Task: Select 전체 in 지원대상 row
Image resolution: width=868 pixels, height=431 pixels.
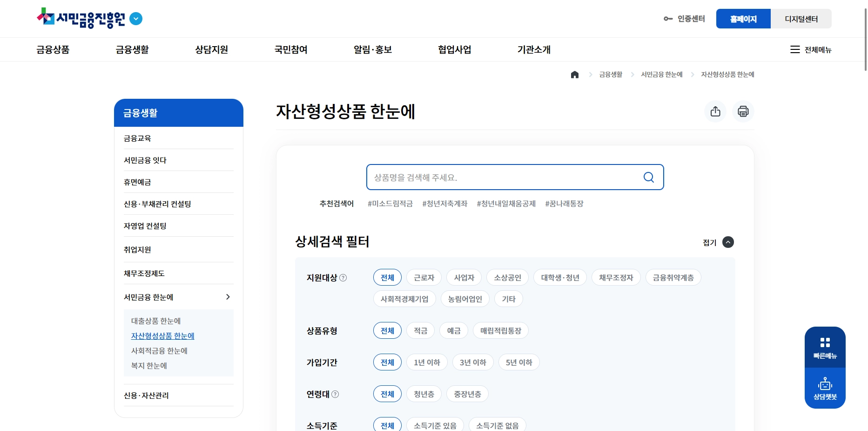Action: 387,278
